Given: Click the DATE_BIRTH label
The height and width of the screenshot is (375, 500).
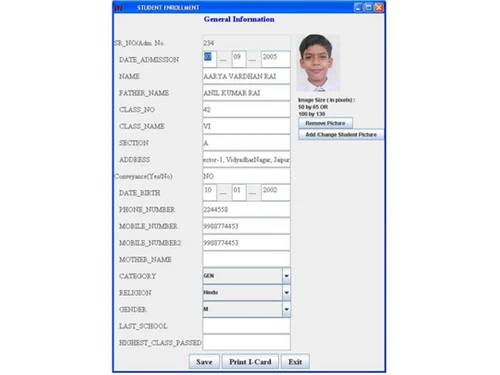Looking at the screenshot, I should [x=140, y=193].
